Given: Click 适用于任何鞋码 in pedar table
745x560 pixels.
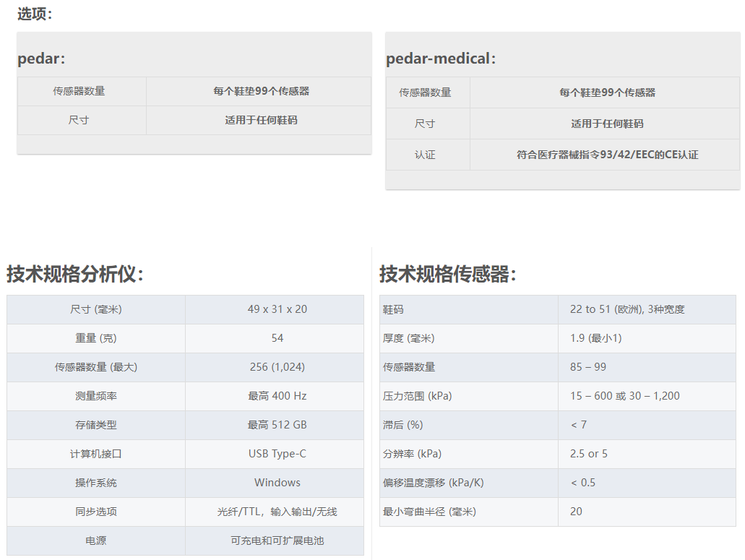Looking at the screenshot, I should 262,120.
